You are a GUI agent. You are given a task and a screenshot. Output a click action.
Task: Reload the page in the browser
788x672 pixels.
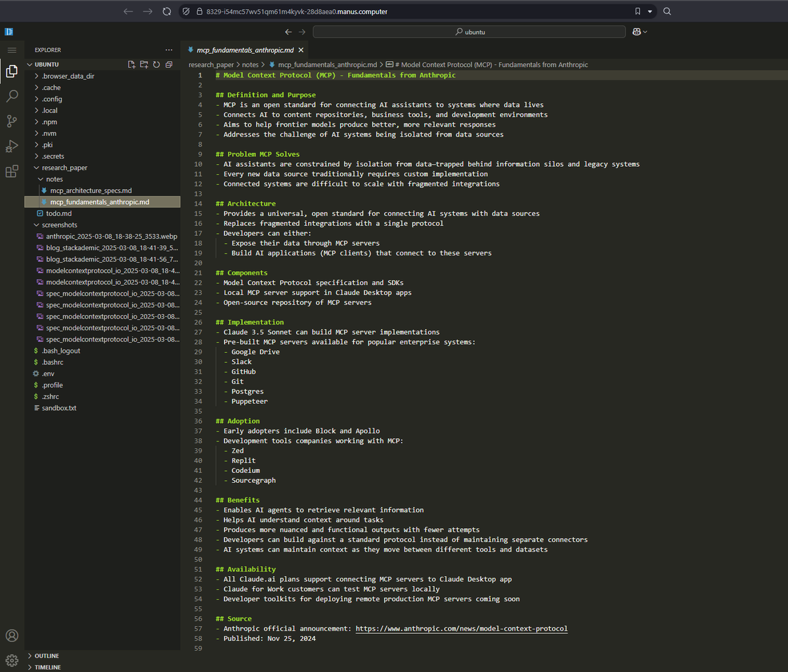tap(167, 11)
